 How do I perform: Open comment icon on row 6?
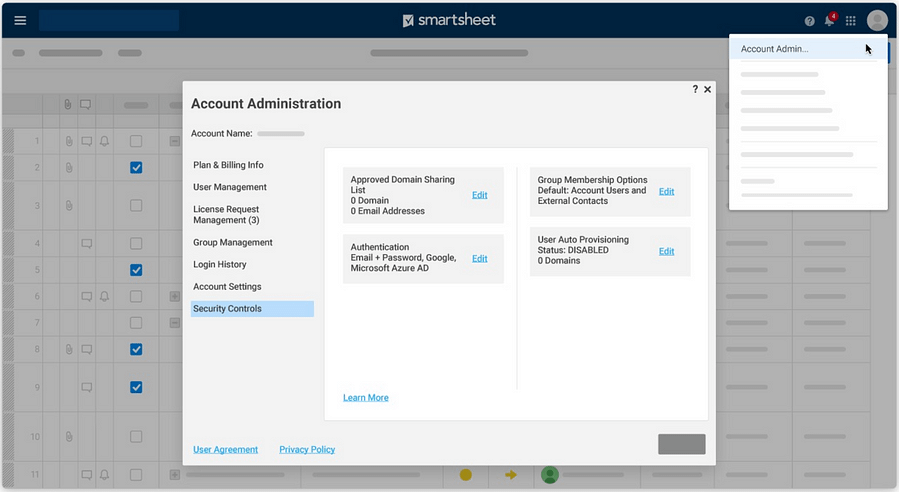pyautogui.click(x=87, y=296)
